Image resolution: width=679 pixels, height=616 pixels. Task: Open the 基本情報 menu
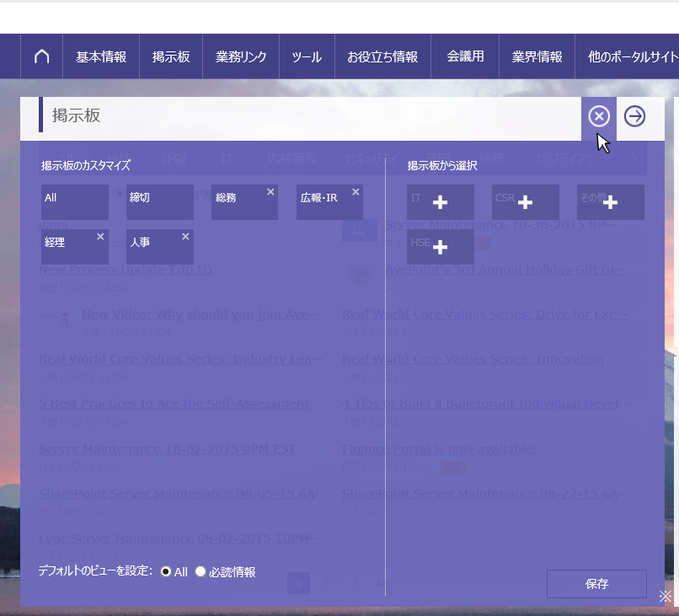coord(101,56)
